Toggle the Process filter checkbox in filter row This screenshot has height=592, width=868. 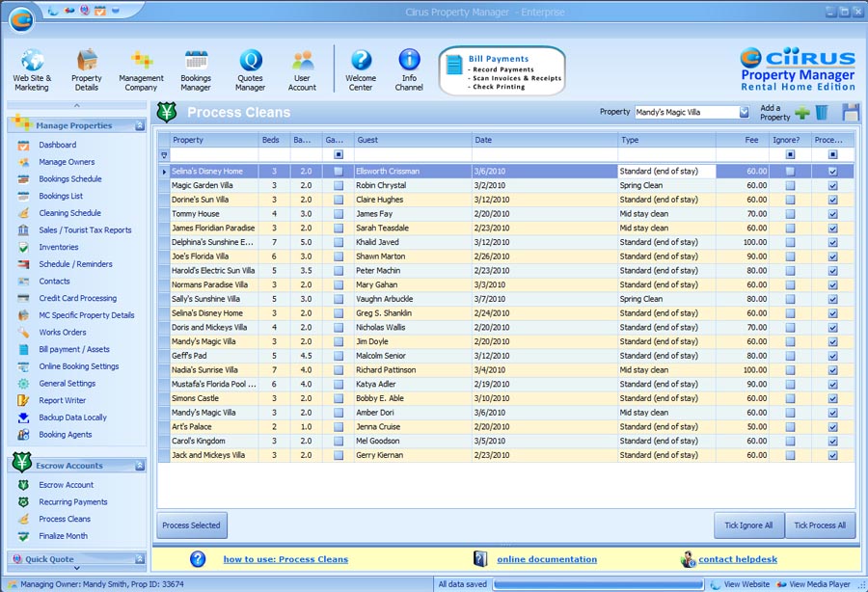(832, 155)
